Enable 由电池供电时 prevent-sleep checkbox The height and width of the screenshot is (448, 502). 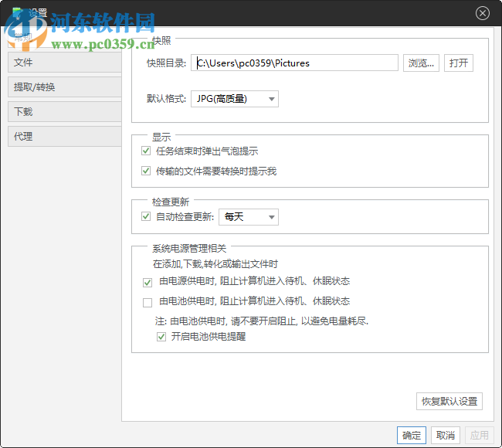point(148,302)
